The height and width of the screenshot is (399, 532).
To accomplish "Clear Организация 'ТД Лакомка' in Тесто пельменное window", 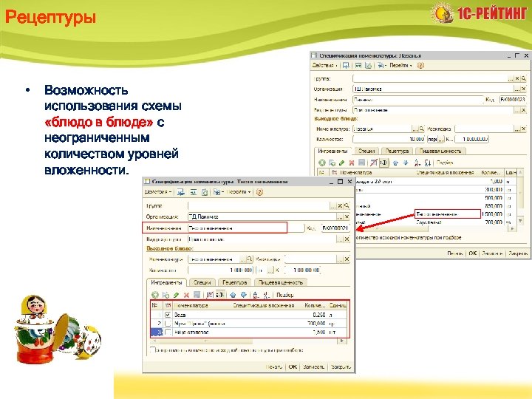I will click(x=347, y=216).
